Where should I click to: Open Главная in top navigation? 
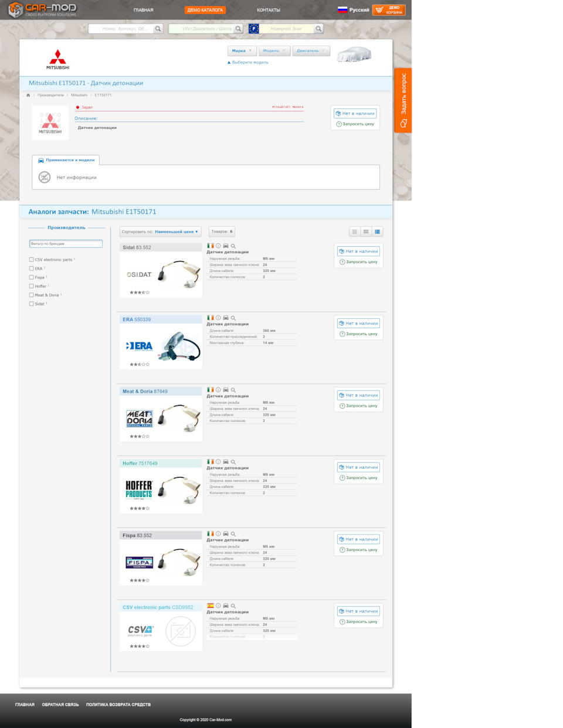point(143,10)
